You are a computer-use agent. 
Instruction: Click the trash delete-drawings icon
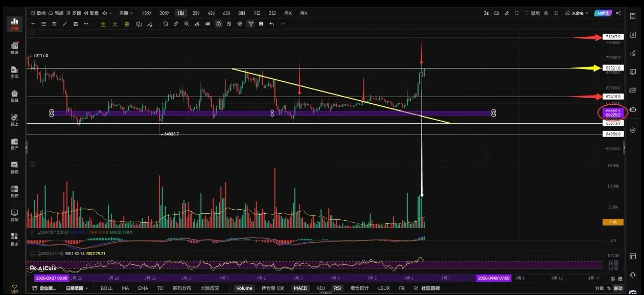click(261, 24)
